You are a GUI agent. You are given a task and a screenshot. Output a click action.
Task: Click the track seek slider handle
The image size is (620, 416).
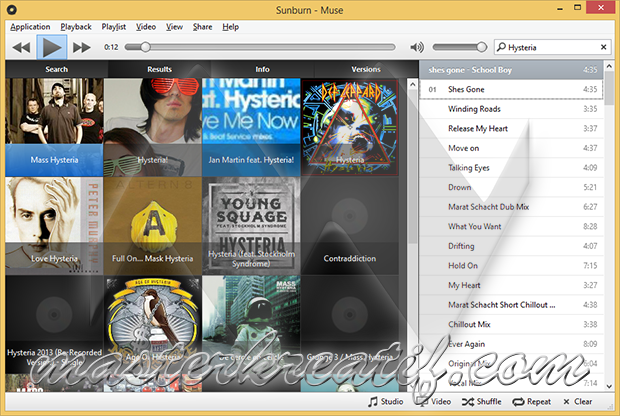(x=145, y=47)
